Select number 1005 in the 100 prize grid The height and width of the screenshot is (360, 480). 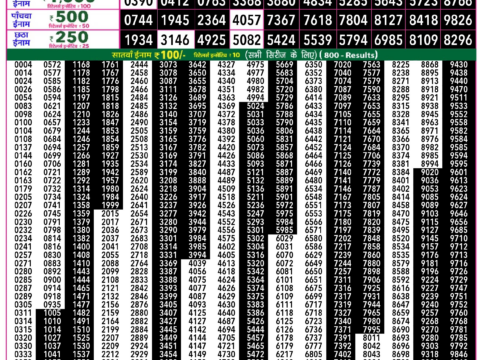52,313
